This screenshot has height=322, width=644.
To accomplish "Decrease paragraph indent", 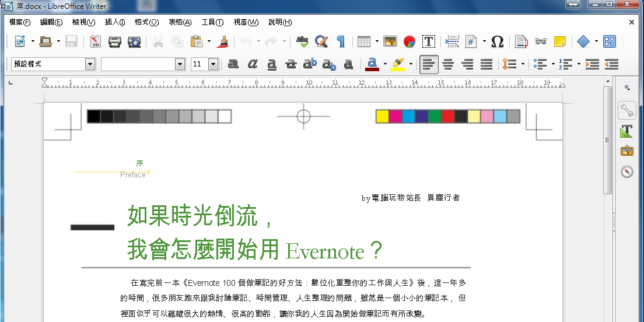I will pos(611,64).
